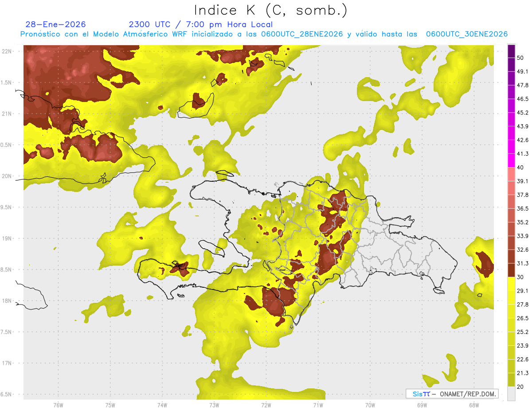This screenshot has width=532, height=411.
Task: Click the "Pronóstico con el Modelo Atmosférico WRF" line
Action: pyautogui.click(x=264, y=34)
